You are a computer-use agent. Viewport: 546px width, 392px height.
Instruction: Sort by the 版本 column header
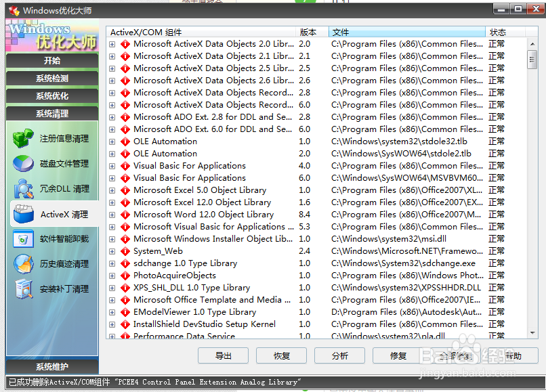click(x=312, y=32)
